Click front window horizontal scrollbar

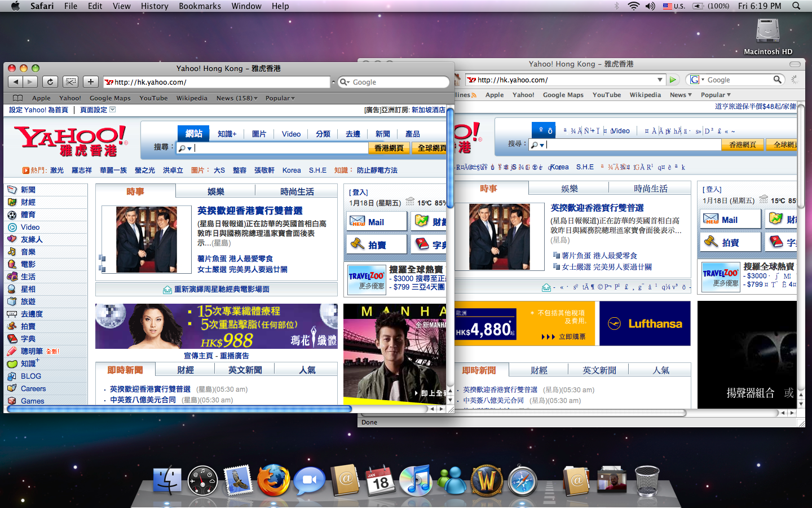pos(179,409)
